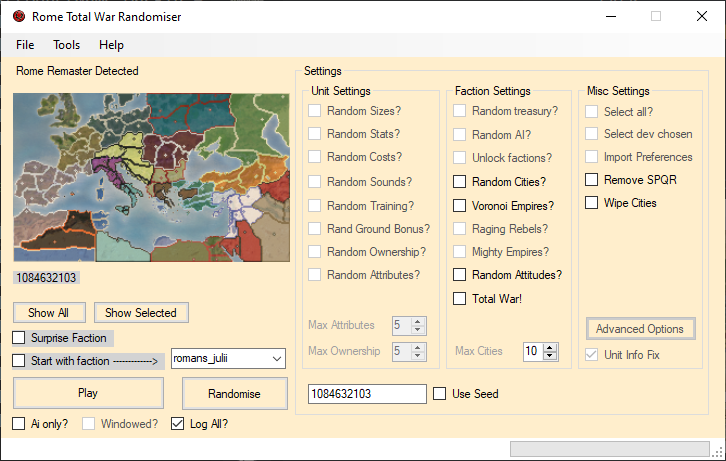Decrease the Max Attributes spinner value
The width and height of the screenshot is (726, 461).
pos(418,330)
